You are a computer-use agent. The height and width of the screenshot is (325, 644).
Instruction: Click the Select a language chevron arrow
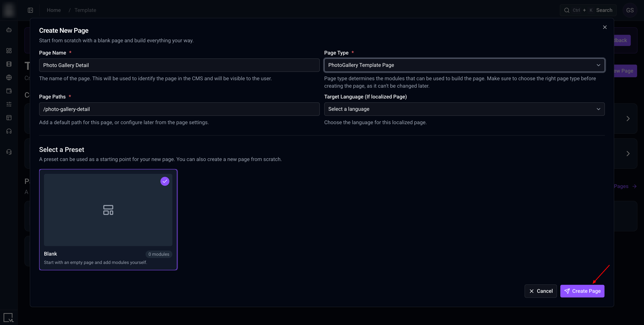(599, 109)
